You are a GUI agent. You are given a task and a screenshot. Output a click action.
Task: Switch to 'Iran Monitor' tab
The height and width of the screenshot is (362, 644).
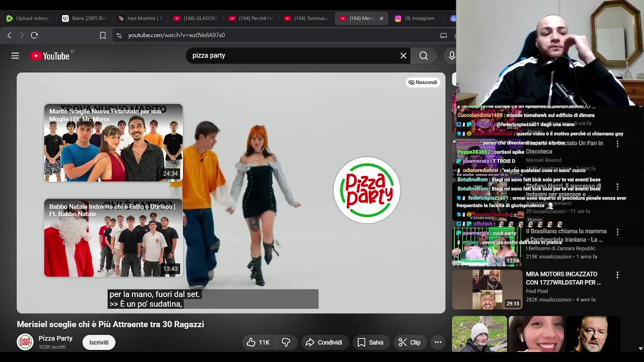[x=139, y=19]
